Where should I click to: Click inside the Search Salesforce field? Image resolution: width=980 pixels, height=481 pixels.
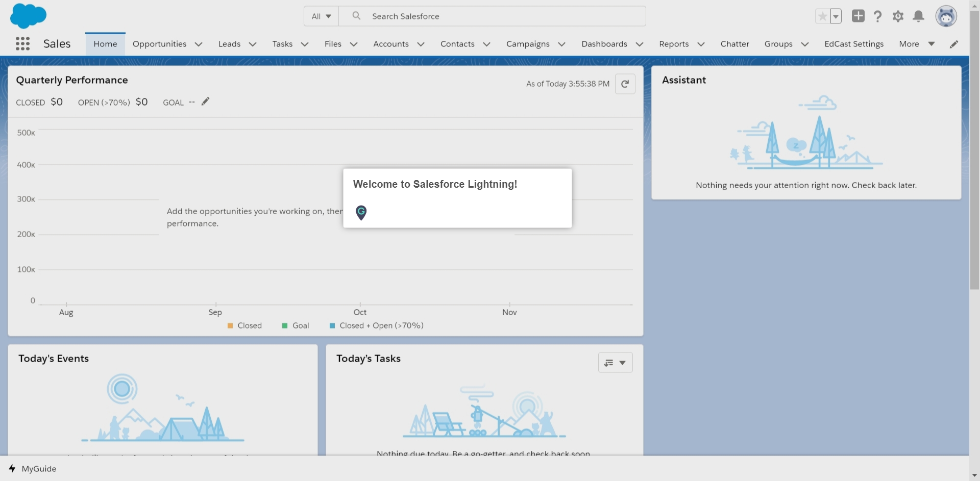pos(493,16)
